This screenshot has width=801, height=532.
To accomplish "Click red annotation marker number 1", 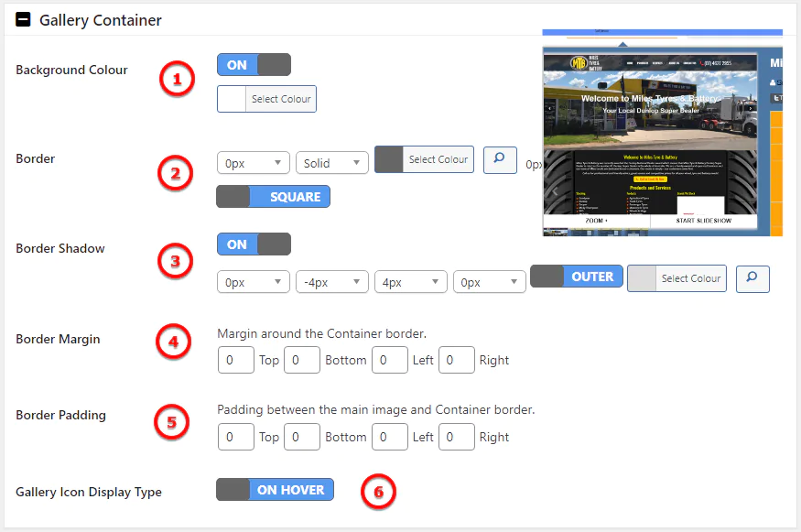I will pyautogui.click(x=177, y=80).
